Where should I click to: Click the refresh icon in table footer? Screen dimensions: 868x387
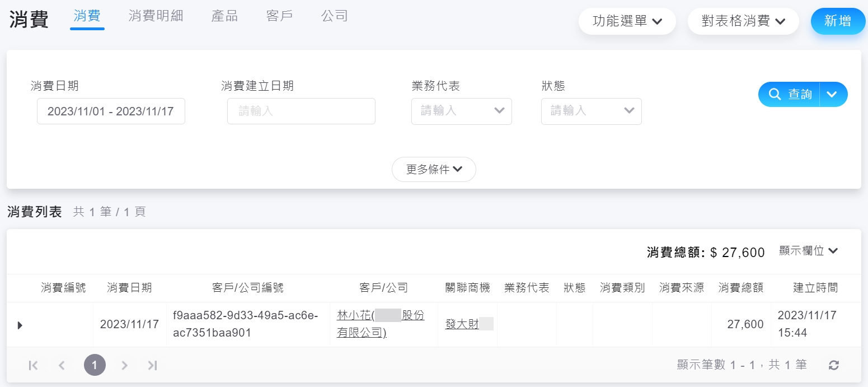(834, 365)
